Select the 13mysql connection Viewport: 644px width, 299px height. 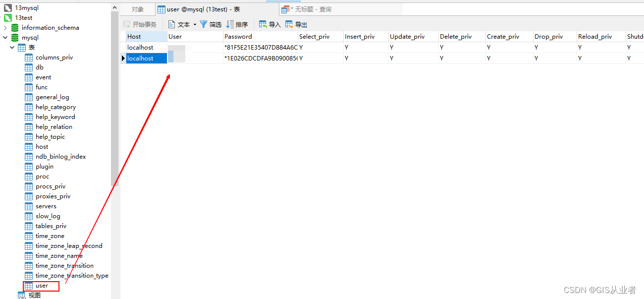tap(27, 8)
